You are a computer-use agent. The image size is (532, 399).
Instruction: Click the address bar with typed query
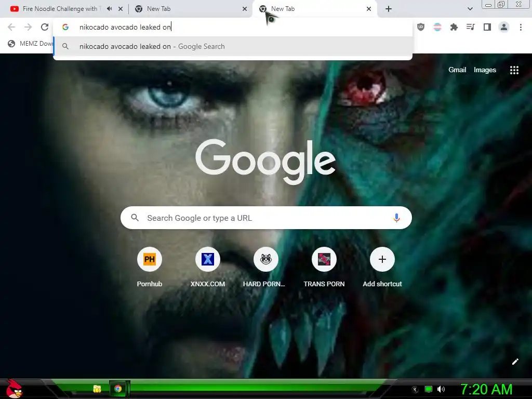(x=233, y=27)
